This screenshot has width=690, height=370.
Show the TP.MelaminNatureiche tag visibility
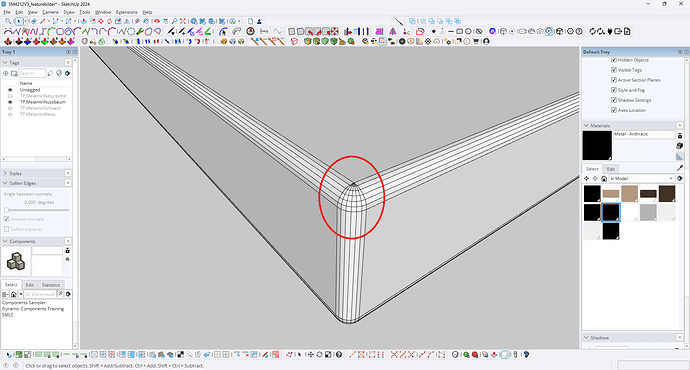(x=10, y=96)
